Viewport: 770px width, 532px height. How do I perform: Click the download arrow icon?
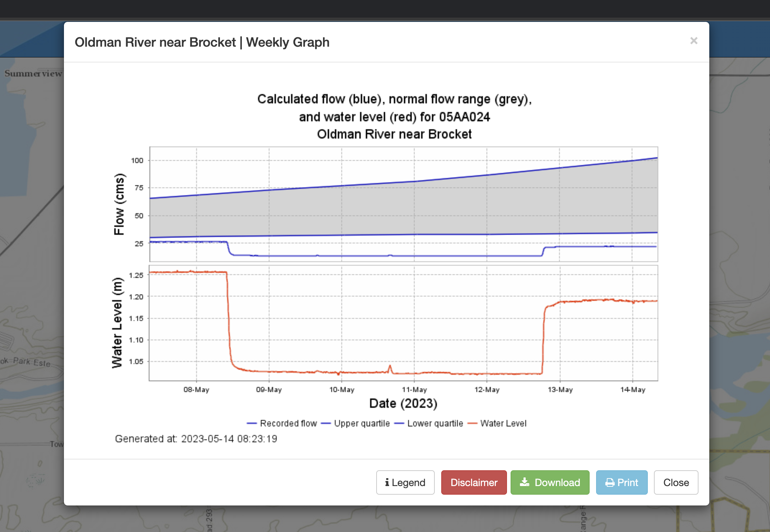pos(525,482)
